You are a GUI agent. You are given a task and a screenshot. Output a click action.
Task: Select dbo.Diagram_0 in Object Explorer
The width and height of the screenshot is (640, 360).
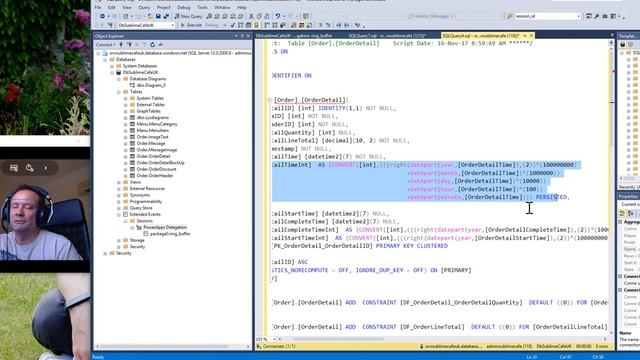pyautogui.click(x=151, y=85)
